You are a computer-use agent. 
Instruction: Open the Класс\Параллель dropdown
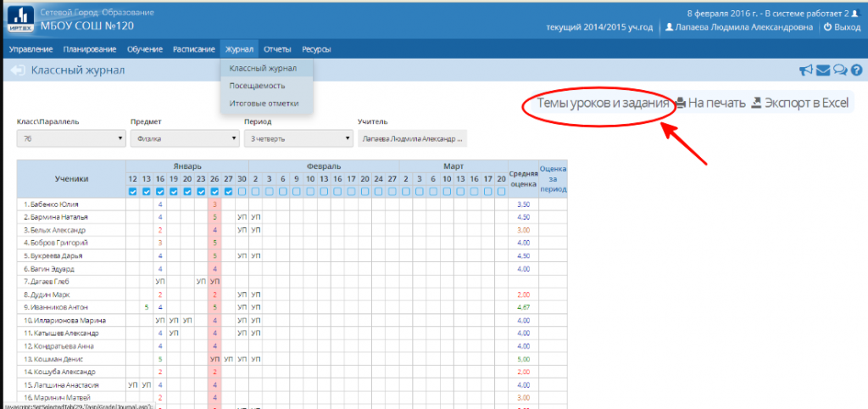pyautogui.click(x=71, y=138)
